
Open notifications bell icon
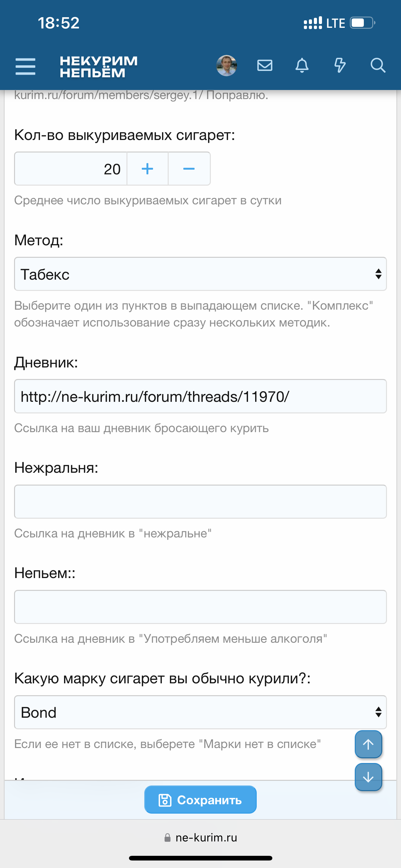[x=302, y=65]
